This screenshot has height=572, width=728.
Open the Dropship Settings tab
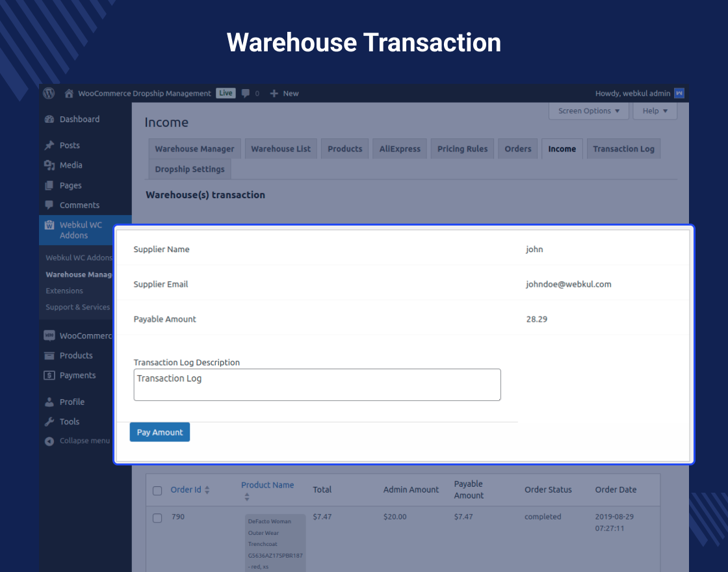[189, 169]
